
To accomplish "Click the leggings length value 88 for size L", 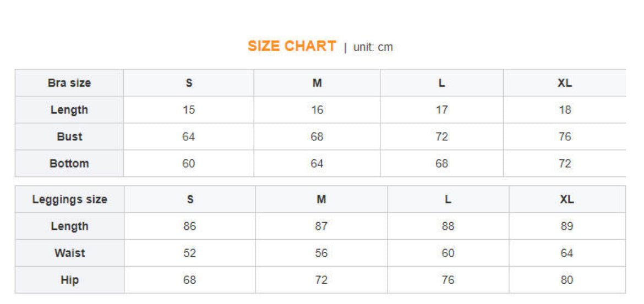I will click(448, 226).
